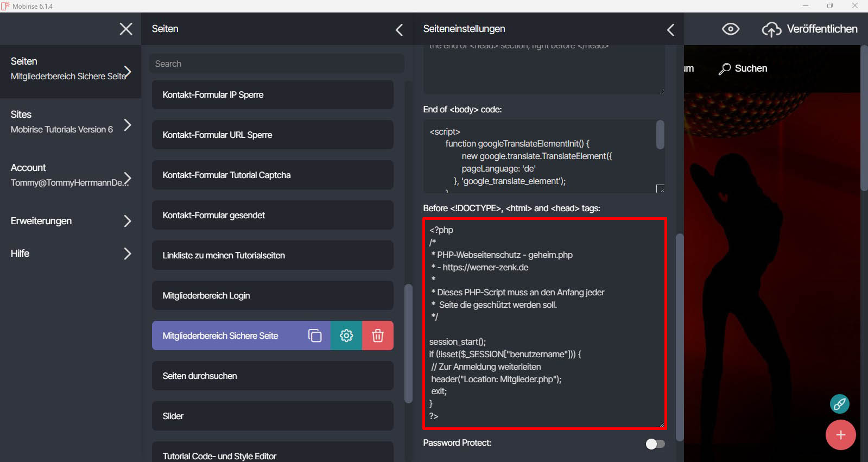868x462 pixels.
Task: Open page settings gear icon
Action: pyautogui.click(x=346, y=336)
